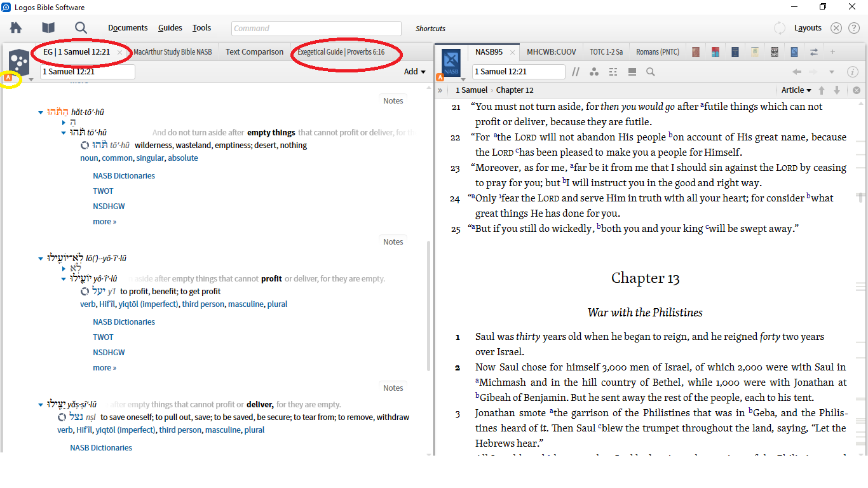Close the EG 1 Samuel 12:21 tab
868x488 pixels.
[119, 53]
